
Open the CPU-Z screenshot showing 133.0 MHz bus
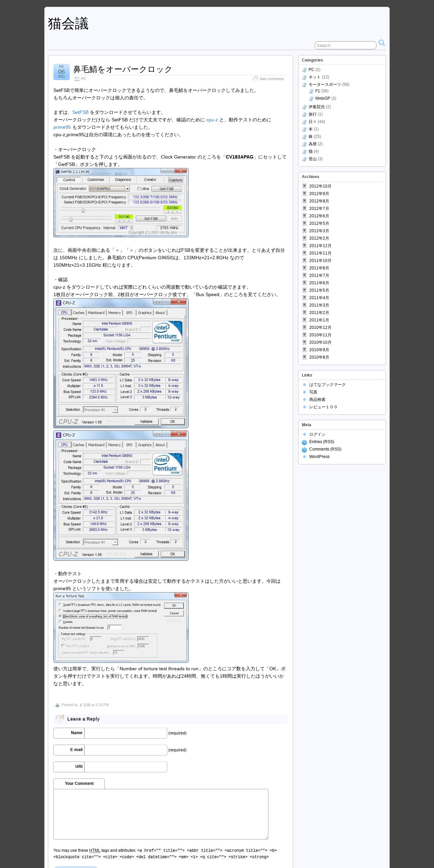[121, 363]
